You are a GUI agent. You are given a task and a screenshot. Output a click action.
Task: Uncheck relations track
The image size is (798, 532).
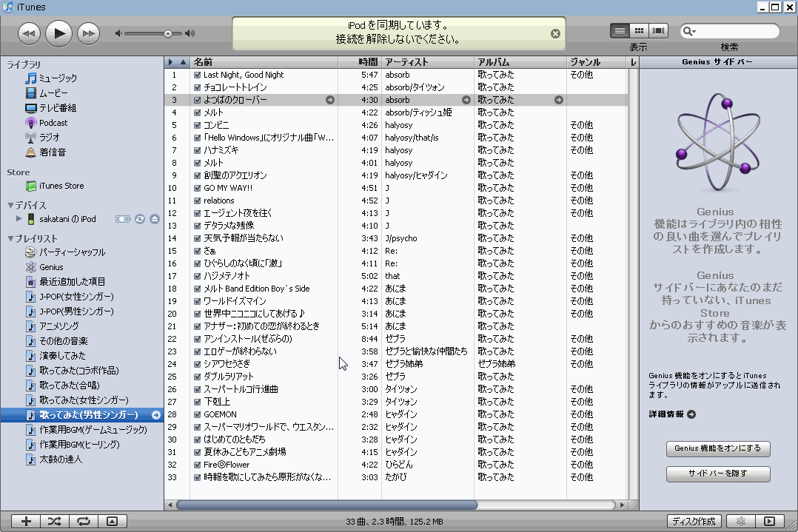(197, 201)
